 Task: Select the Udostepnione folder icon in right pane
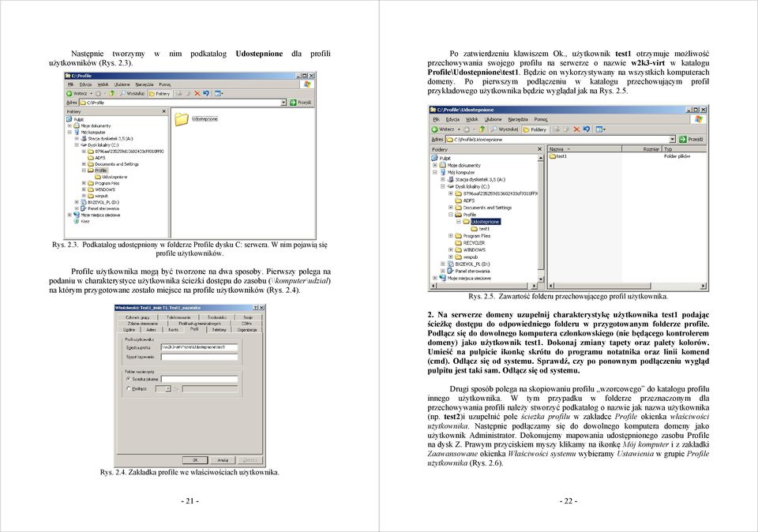[x=182, y=119]
